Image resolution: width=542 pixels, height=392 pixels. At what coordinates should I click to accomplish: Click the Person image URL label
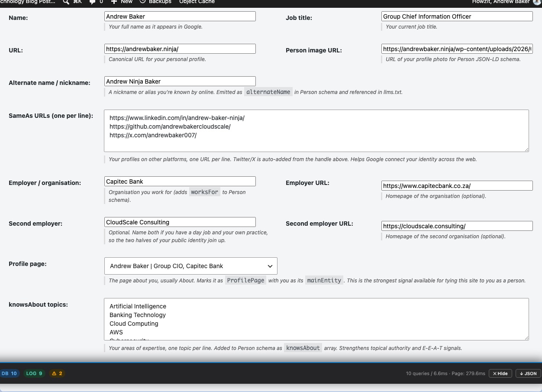314,50
